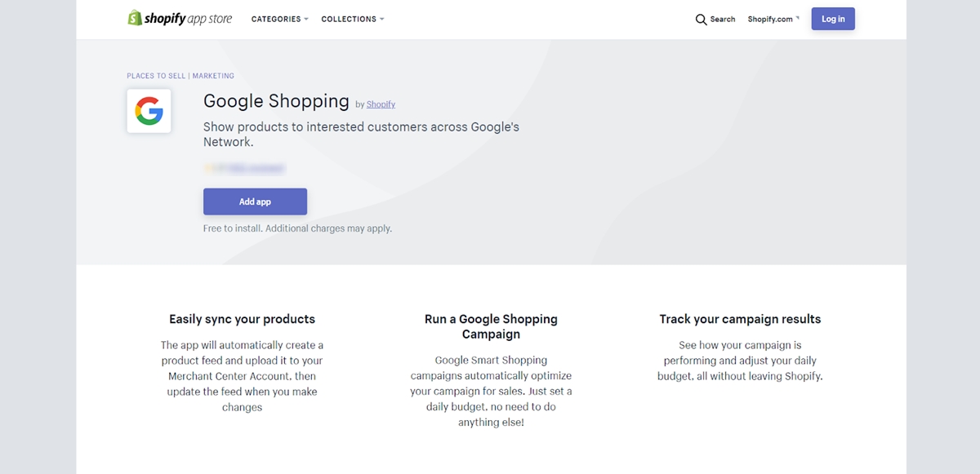The image size is (980, 474).
Task: Open the Shopify app store logo
Action: 180,18
